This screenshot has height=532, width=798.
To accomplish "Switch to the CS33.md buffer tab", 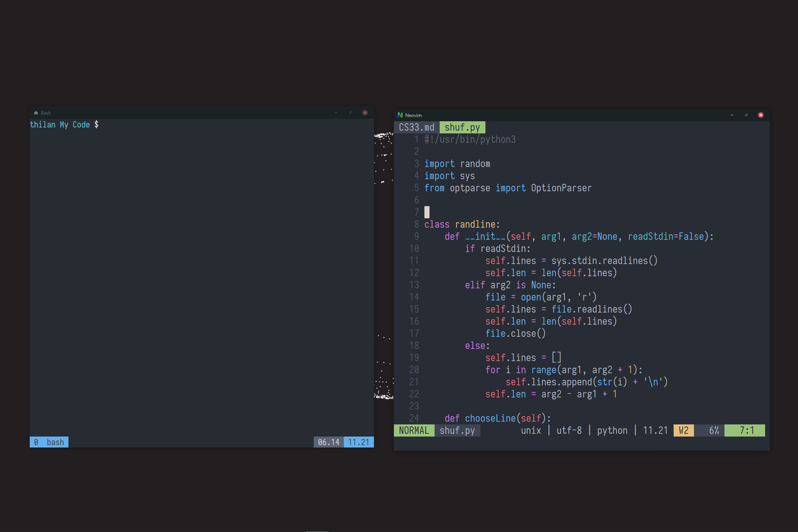I will (x=416, y=128).
